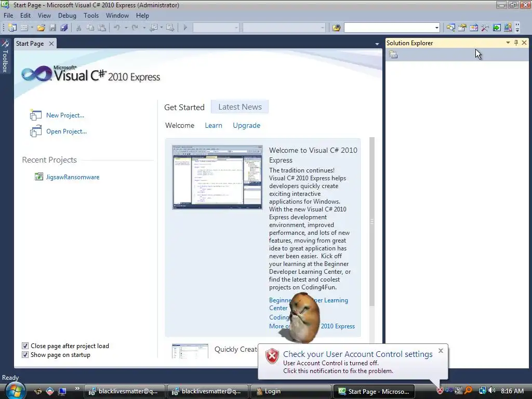Click the last icon in the standard toolbar

tap(508, 28)
